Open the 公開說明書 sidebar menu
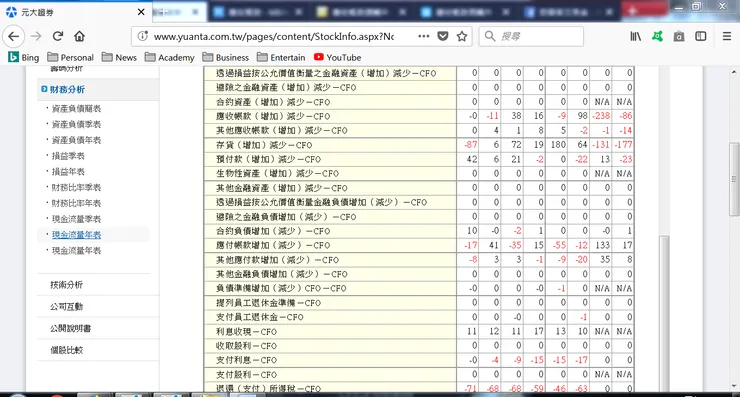This screenshot has width=740, height=397. 70,329
